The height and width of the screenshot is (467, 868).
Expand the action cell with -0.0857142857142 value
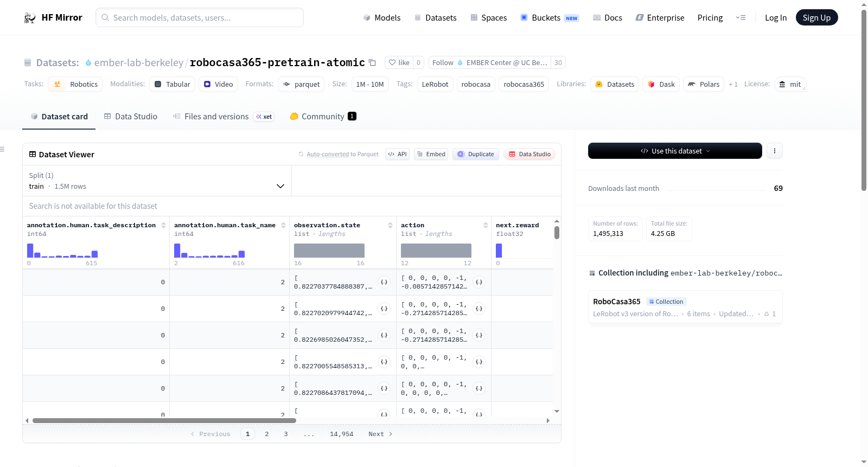(x=479, y=282)
